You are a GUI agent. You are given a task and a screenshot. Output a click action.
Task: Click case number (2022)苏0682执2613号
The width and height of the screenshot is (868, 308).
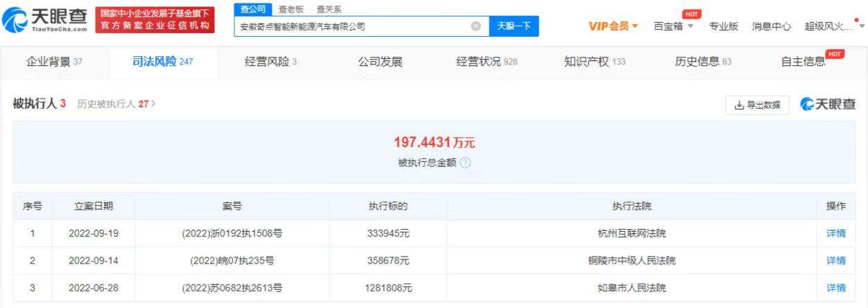click(x=232, y=288)
